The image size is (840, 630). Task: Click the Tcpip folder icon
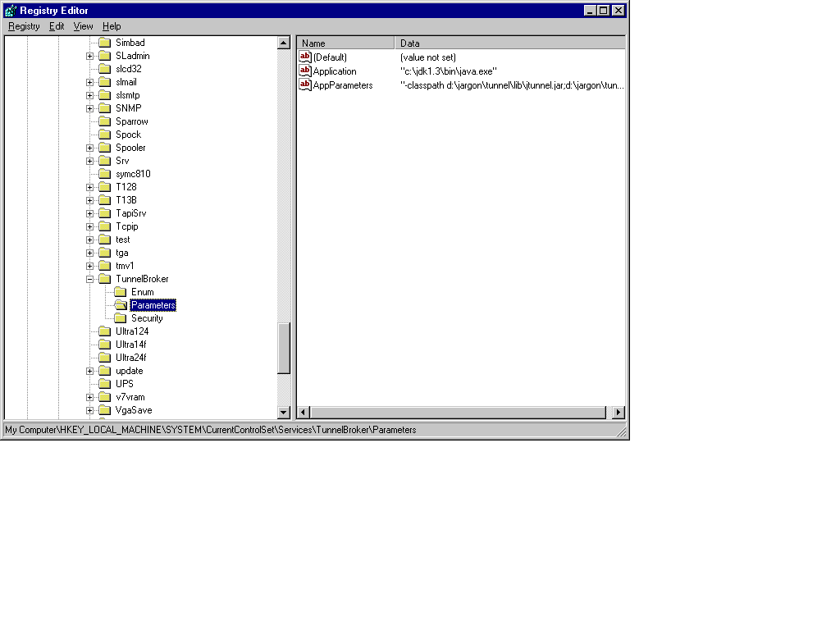coord(104,226)
